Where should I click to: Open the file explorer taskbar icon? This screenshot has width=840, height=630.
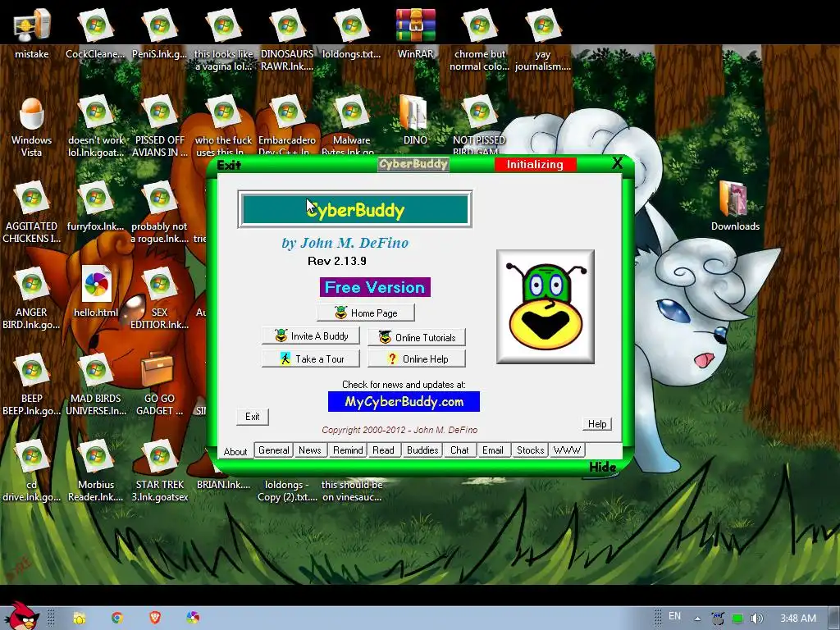[x=80, y=619]
